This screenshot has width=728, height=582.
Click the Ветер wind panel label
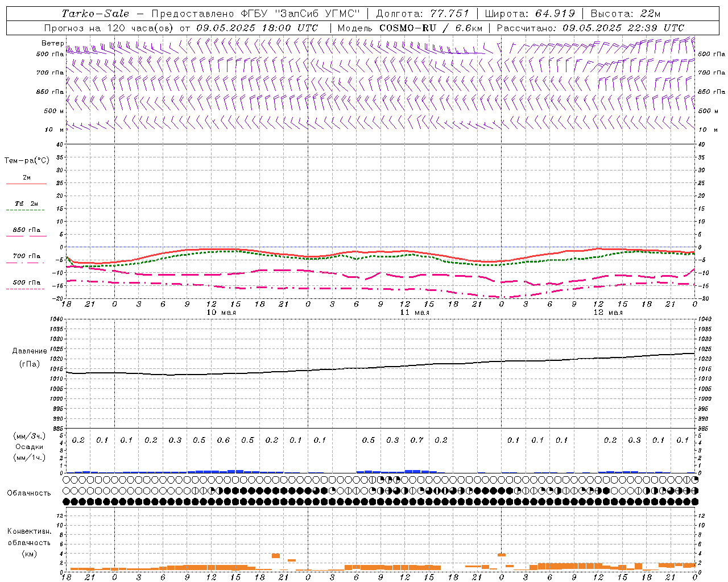click(x=52, y=43)
